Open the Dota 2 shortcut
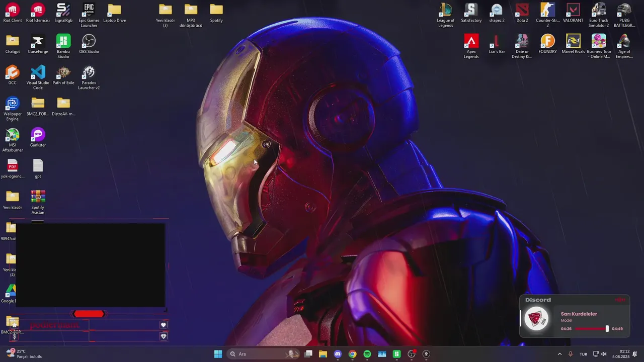This screenshot has height=362, width=644. click(x=522, y=13)
